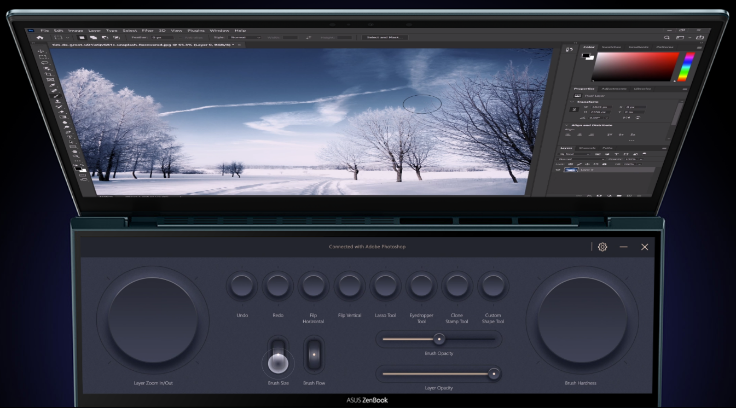
Task: Select the Eyedropper tool in Photoshop's toolbar
Action: 52,85
